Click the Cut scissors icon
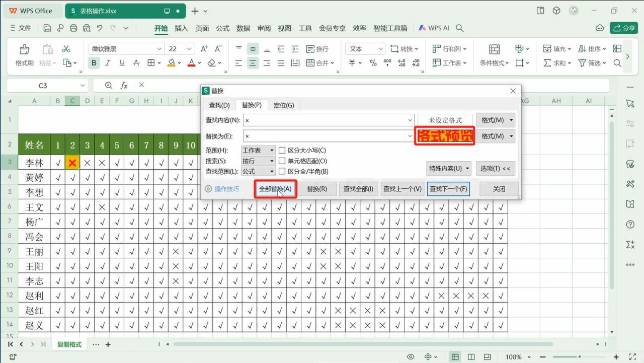The height and width of the screenshot is (363, 644). tap(66, 49)
